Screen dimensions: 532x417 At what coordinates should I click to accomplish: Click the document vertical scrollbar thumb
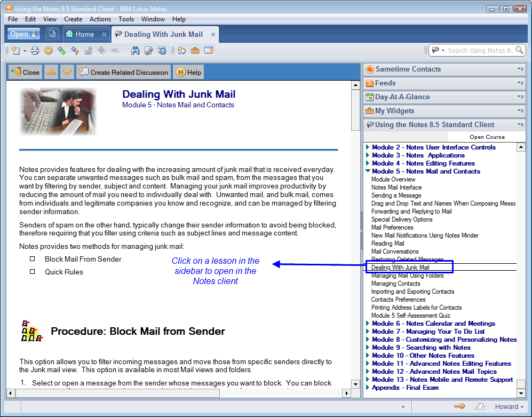[x=355, y=110]
